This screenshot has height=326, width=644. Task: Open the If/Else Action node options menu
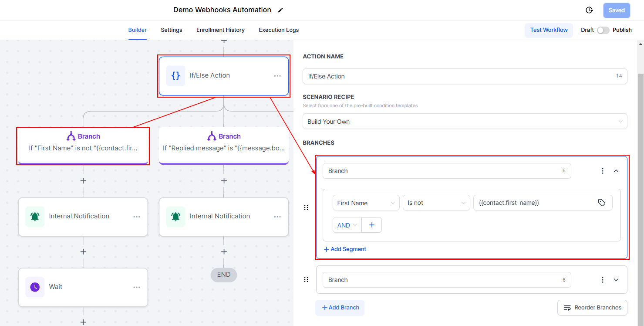(277, 76)
